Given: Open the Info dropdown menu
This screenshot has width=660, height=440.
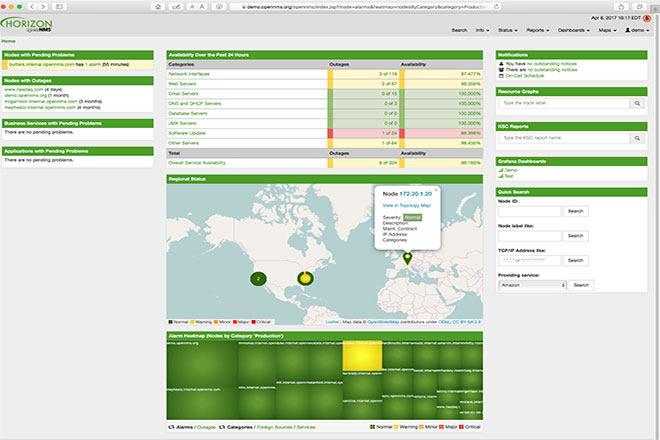Looking at the screenshot, I should coord(482,30).
